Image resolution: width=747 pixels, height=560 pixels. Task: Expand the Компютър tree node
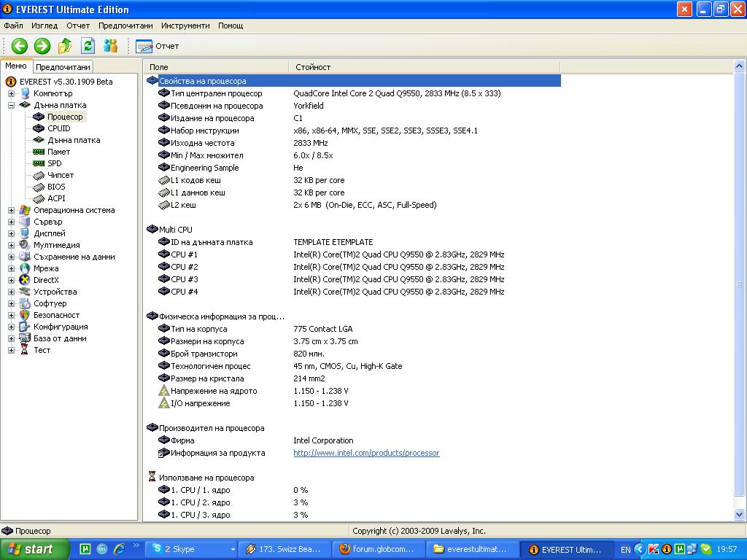coord(11,93)
